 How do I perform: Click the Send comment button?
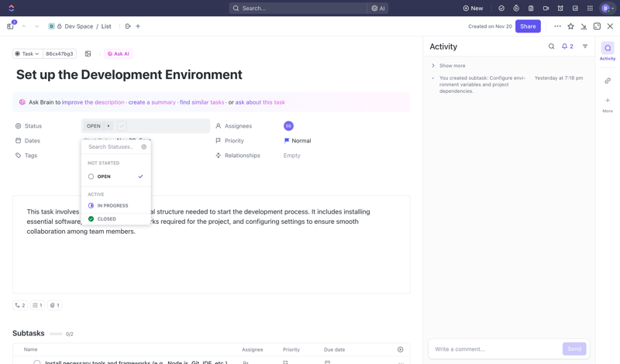pos(574,349)
